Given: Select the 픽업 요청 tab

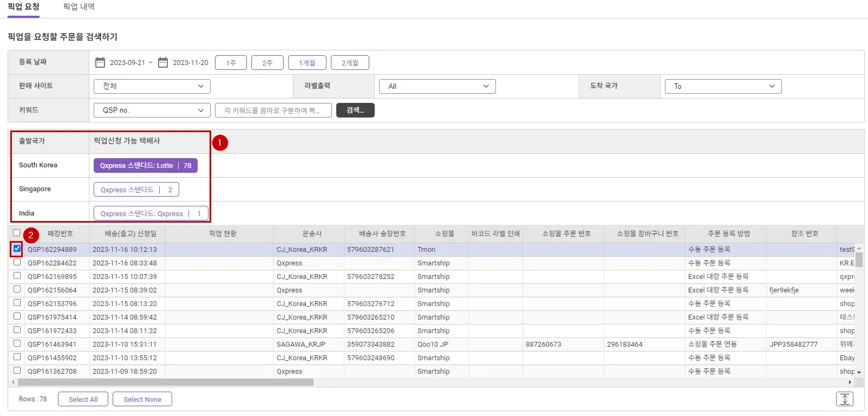Looking at the screenshot, I should (23, 7).
